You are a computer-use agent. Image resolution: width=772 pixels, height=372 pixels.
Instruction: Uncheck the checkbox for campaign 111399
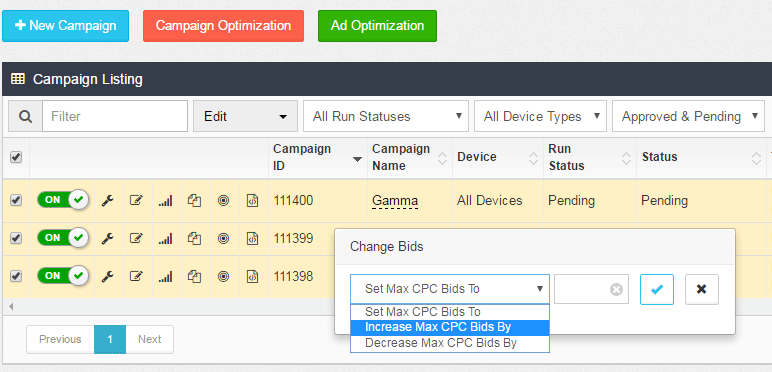coord(16,238)
